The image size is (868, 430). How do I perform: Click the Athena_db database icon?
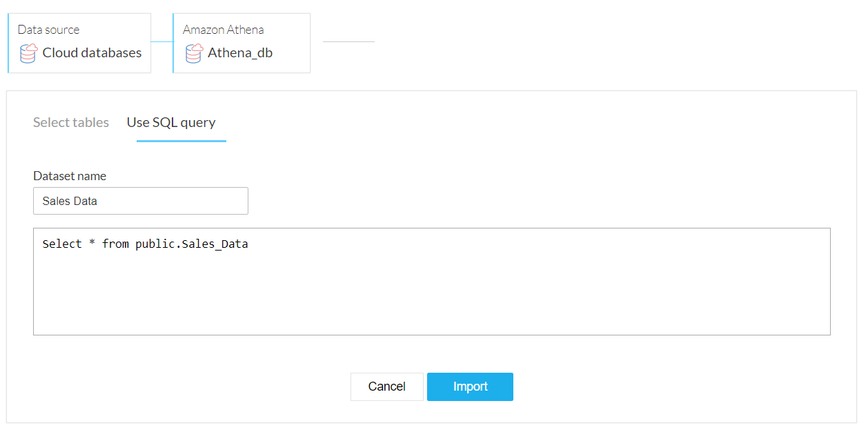194,53
